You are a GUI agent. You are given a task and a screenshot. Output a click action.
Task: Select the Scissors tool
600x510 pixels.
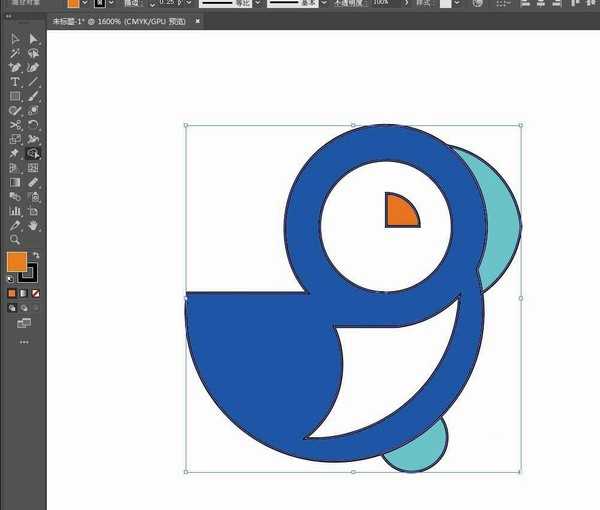tap(15, 125)
